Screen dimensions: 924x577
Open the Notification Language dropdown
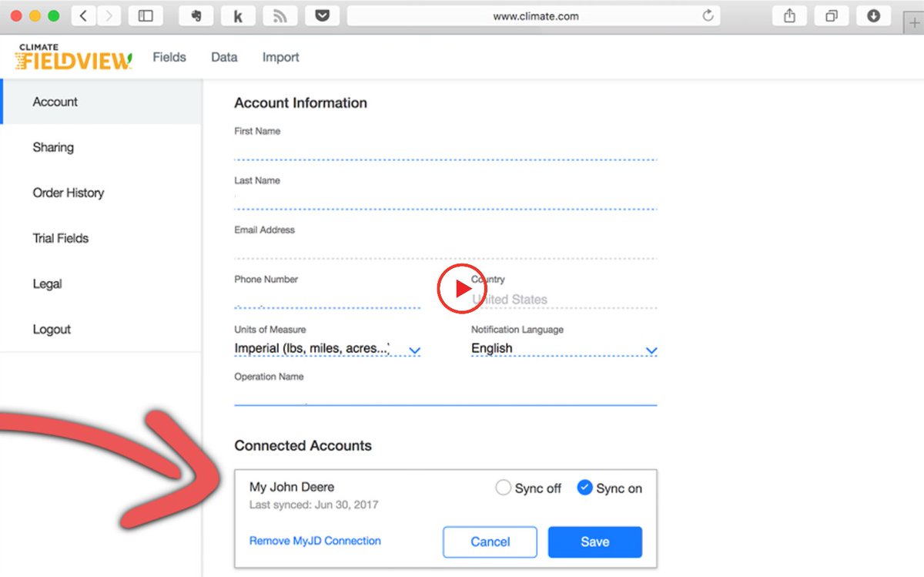click(x=564, y=349)
